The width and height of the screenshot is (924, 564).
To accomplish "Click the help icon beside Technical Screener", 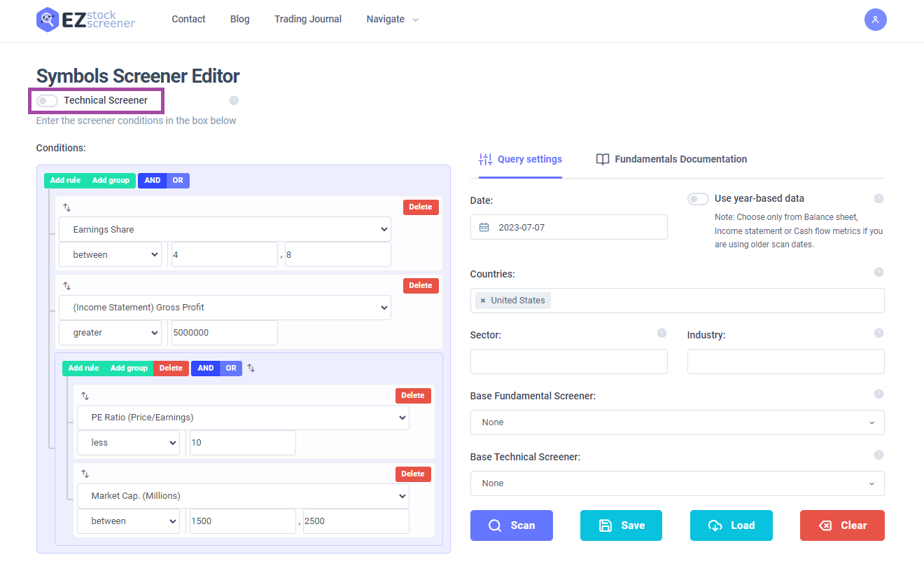I will coord(234,100).
